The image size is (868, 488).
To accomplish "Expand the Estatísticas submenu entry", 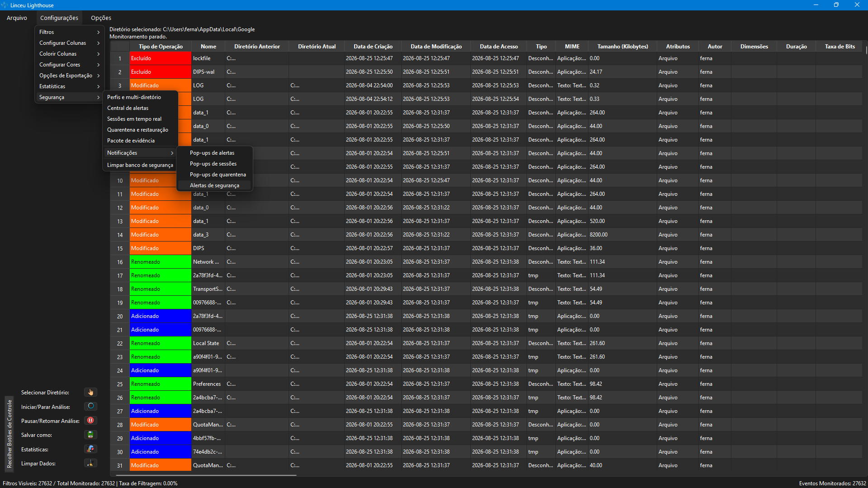I will 70,86.
